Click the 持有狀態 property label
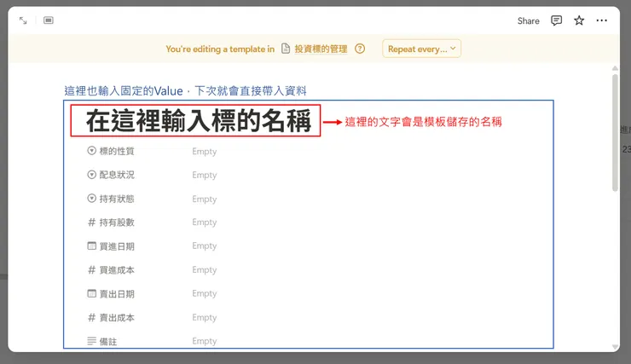The image size is (631, 364). [x=117, y=199]
